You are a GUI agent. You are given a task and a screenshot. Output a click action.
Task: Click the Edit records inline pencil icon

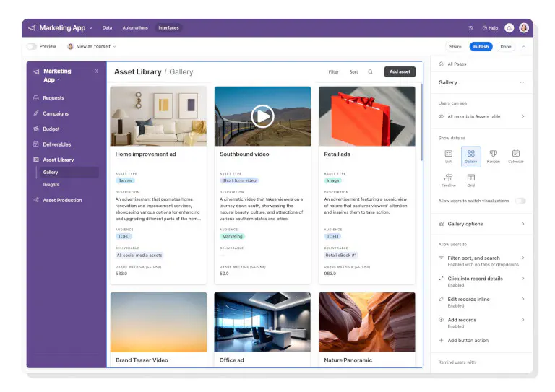(x=441, y=299)
